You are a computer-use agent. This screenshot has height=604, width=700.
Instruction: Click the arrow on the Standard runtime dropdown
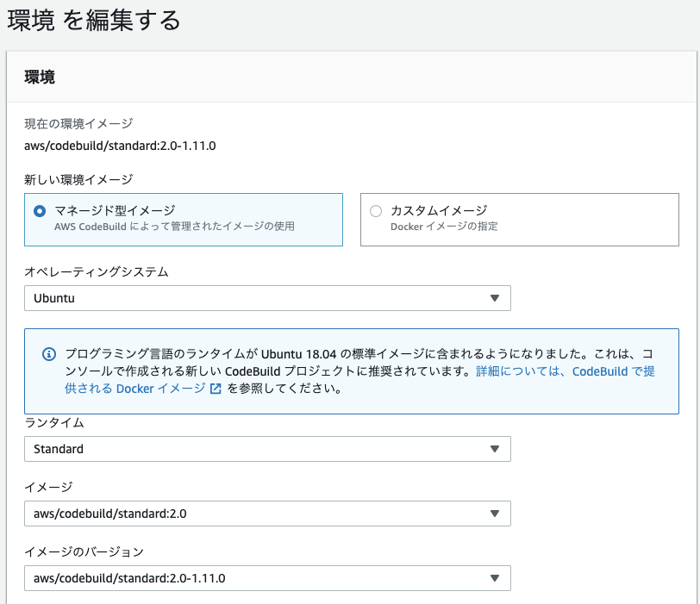pyautogui.click(x=495, y=449)
